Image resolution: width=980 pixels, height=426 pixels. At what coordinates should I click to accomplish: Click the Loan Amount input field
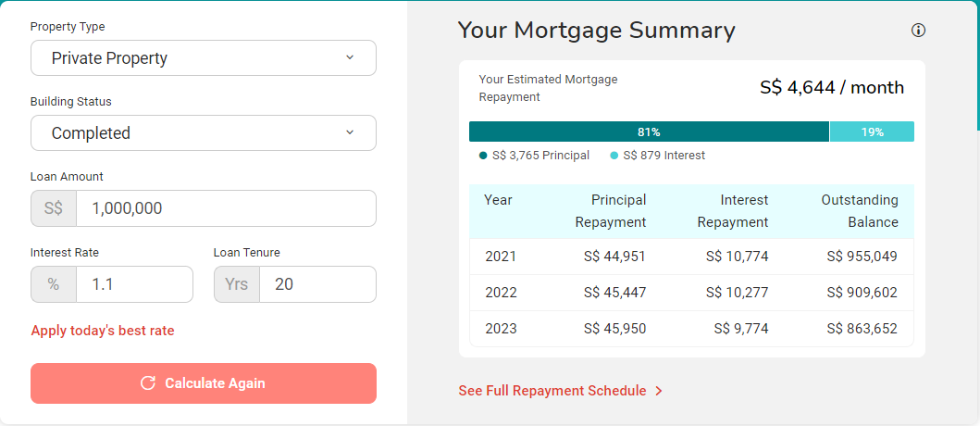pos(225,208)
